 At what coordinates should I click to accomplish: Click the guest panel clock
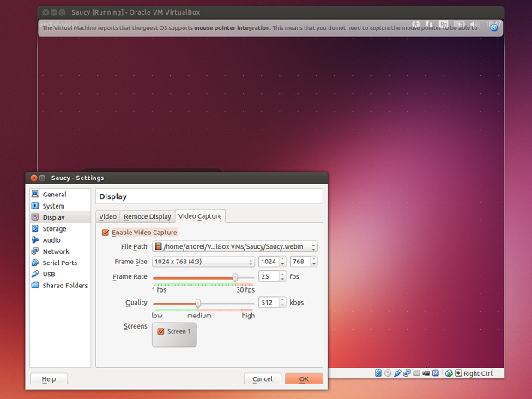[493, 24]
